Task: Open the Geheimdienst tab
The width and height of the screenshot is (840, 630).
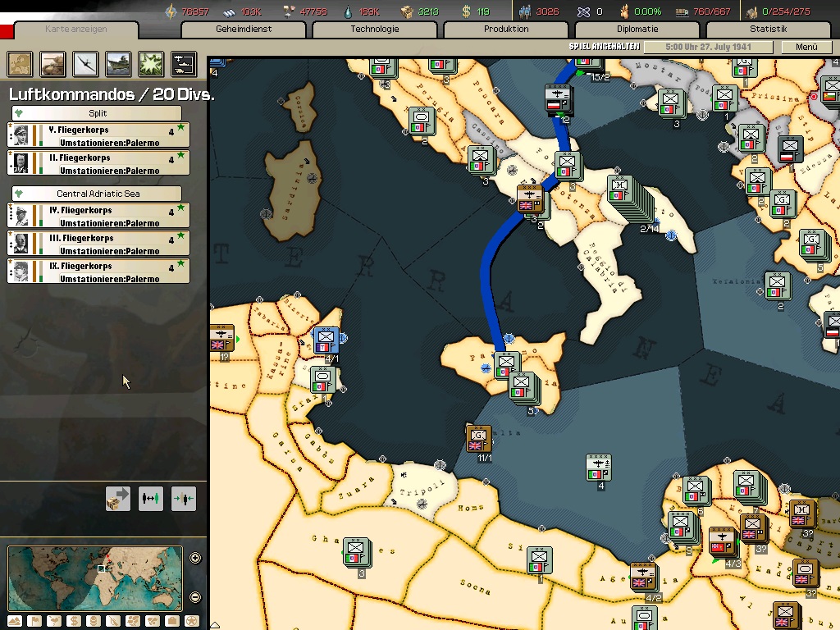Action: [244, 30]
